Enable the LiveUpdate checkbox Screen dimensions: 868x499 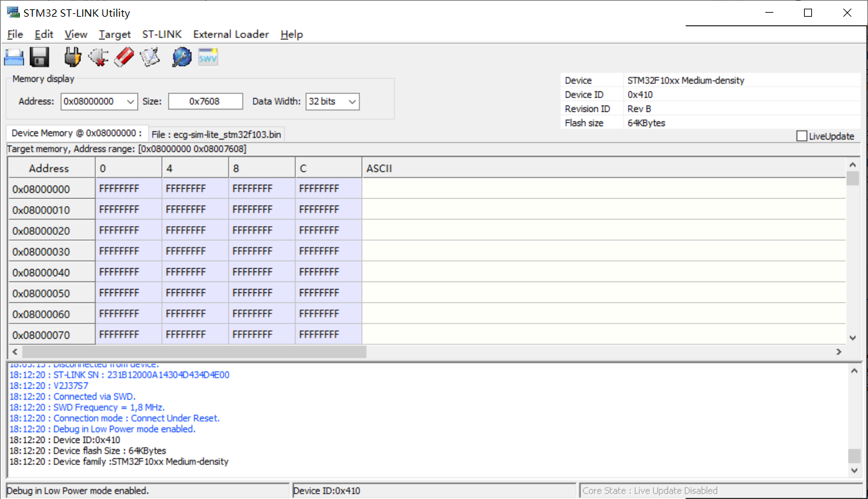(x=802, y=136)
